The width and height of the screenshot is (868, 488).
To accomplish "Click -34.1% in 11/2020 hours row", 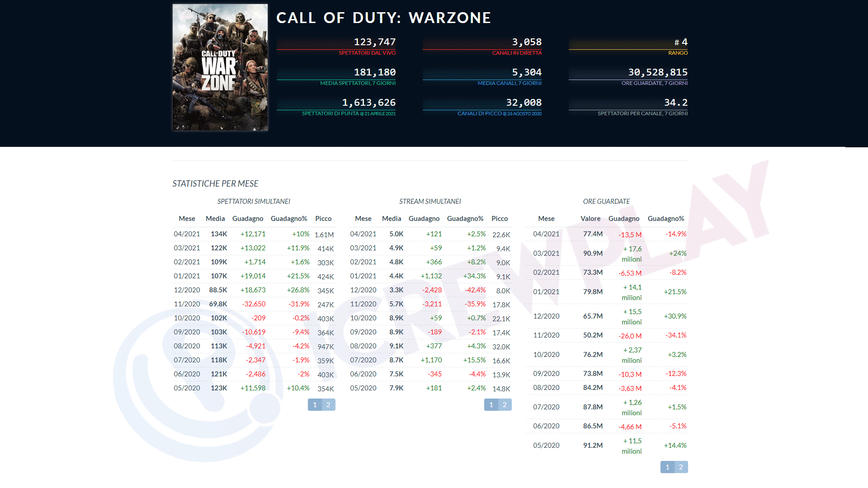I will [x=676, y=335].
